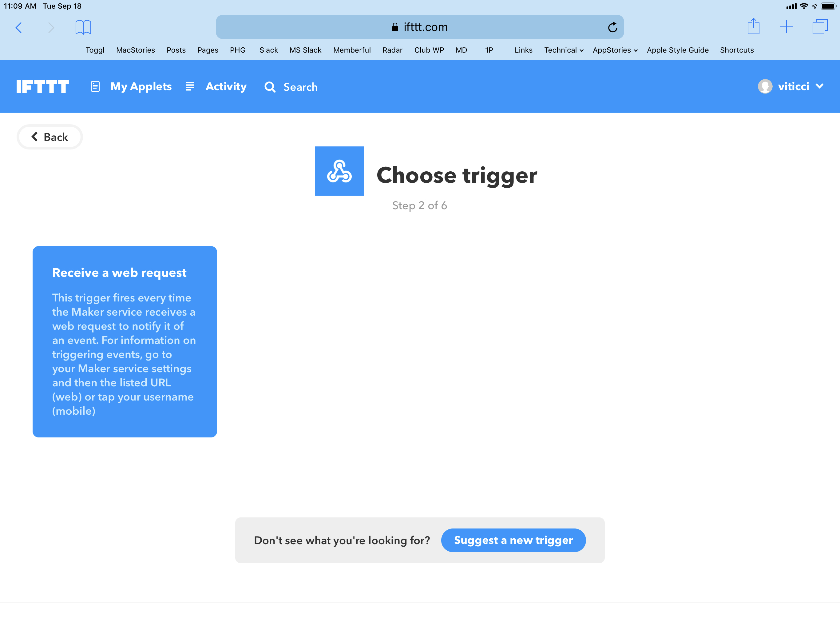Tap the Wi-Fi status icon
This screenshot has height=630, width=840.
tap(803, 6)
